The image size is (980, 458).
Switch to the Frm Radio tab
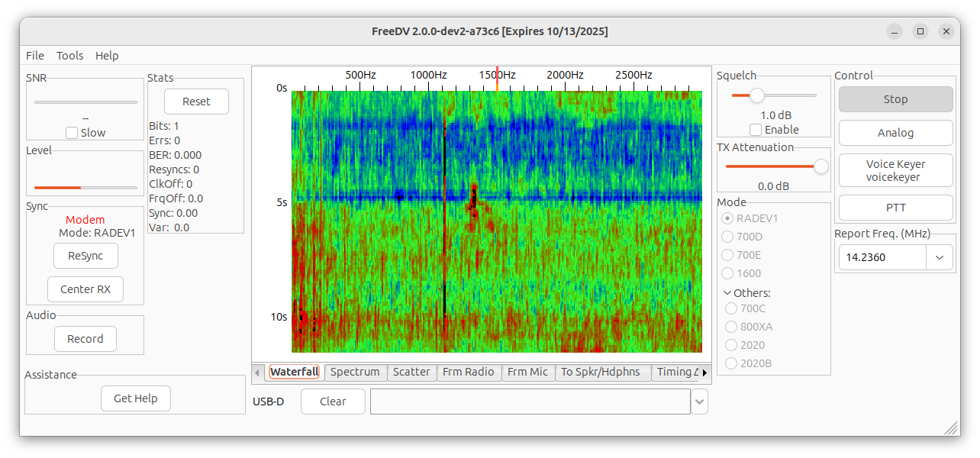point(469,372)
